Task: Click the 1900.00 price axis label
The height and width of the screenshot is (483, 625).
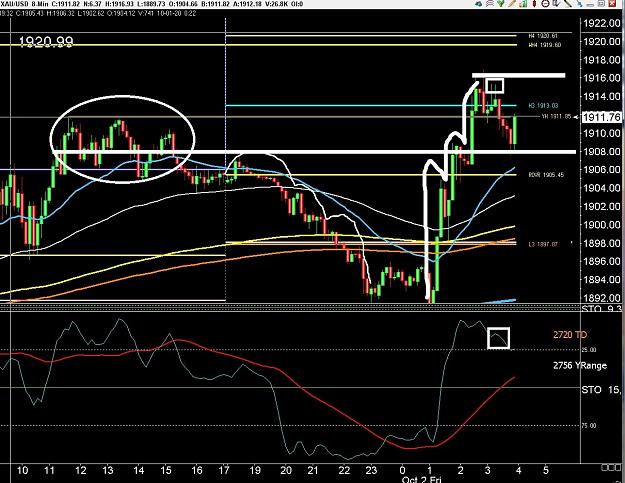Action: 602,224
